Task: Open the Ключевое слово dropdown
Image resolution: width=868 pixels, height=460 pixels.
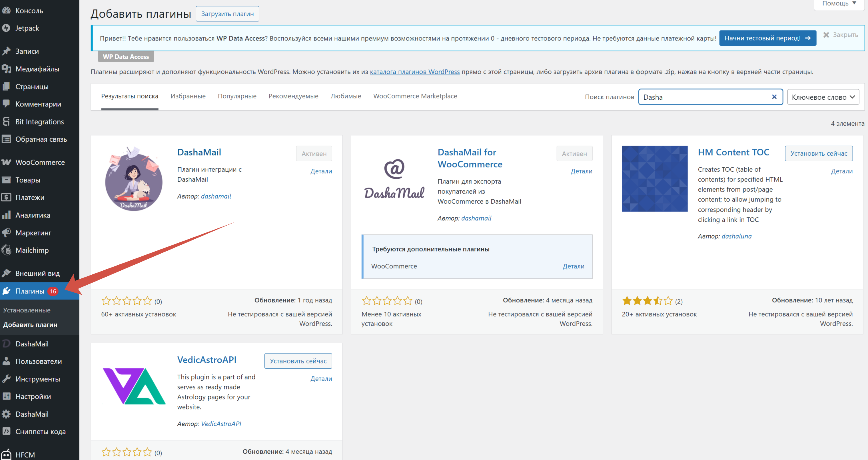Action: point(823,97)
